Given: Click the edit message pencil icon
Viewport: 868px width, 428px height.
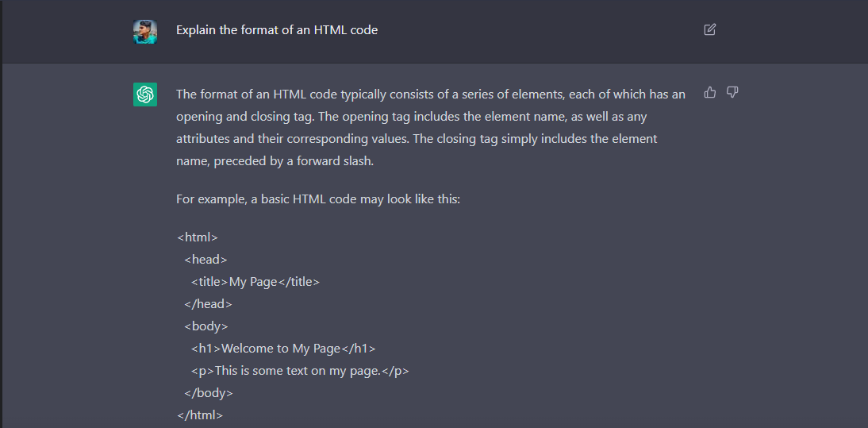Looking at the screenshot, I should [709, 30].
